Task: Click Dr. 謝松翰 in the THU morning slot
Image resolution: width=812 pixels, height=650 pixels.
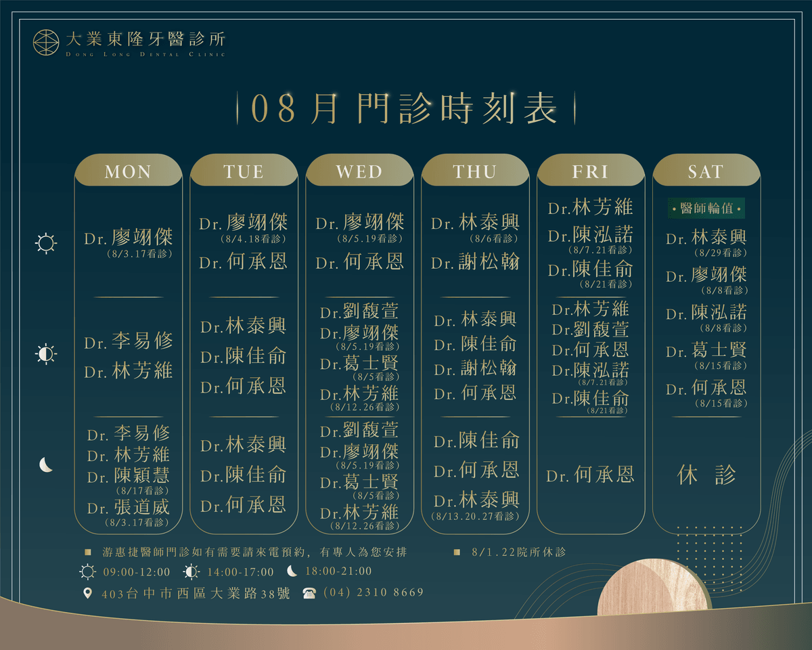Action: click(x=475, y=262)
